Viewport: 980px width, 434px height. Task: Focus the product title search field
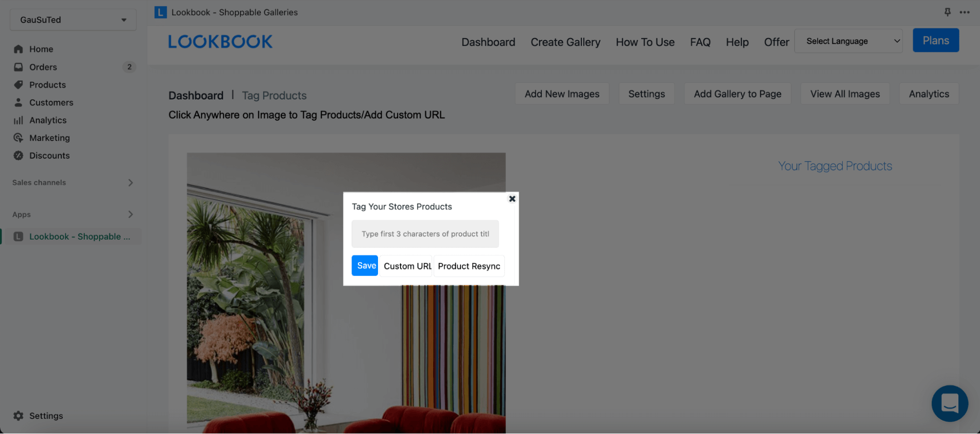425,234
